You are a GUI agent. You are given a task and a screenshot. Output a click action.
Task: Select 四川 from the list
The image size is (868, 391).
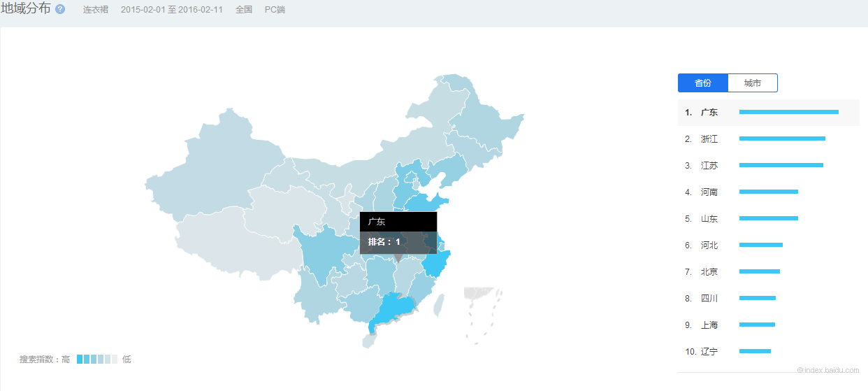[709, 299]
